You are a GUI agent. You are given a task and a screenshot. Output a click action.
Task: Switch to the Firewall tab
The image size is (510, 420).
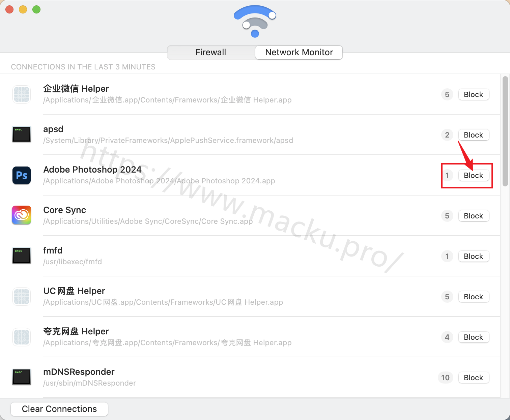211,52
